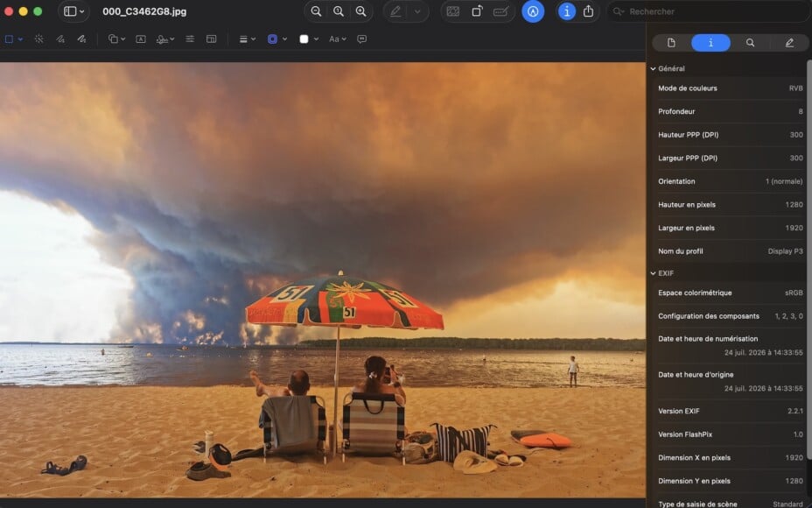Screen dimensions: 812x508
Task: Click the inspector panel scrollbar
Action: 808,259
